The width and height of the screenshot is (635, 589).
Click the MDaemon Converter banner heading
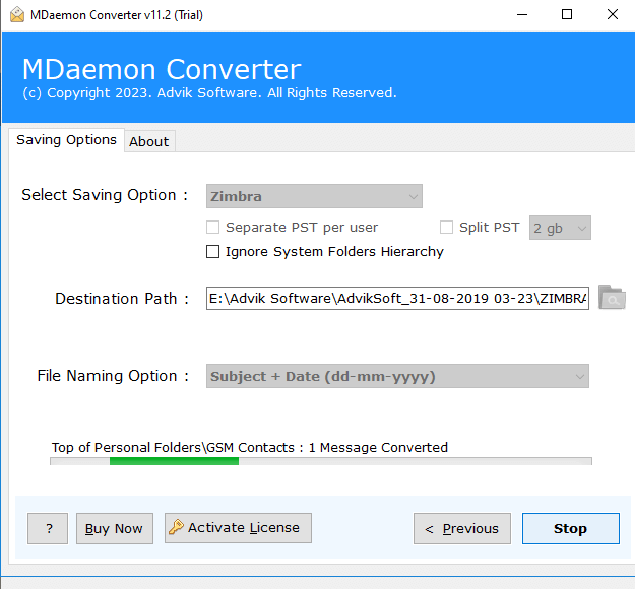(x=162, y=69)
